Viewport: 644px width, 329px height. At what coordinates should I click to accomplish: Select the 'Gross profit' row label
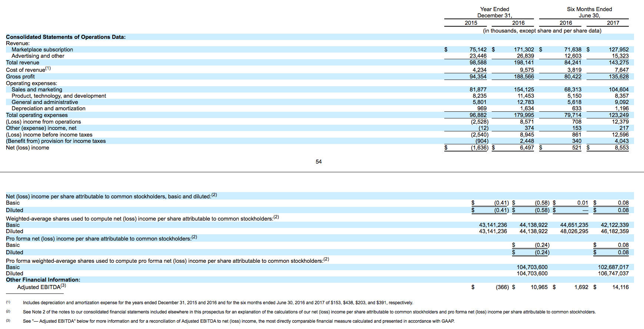20,77
